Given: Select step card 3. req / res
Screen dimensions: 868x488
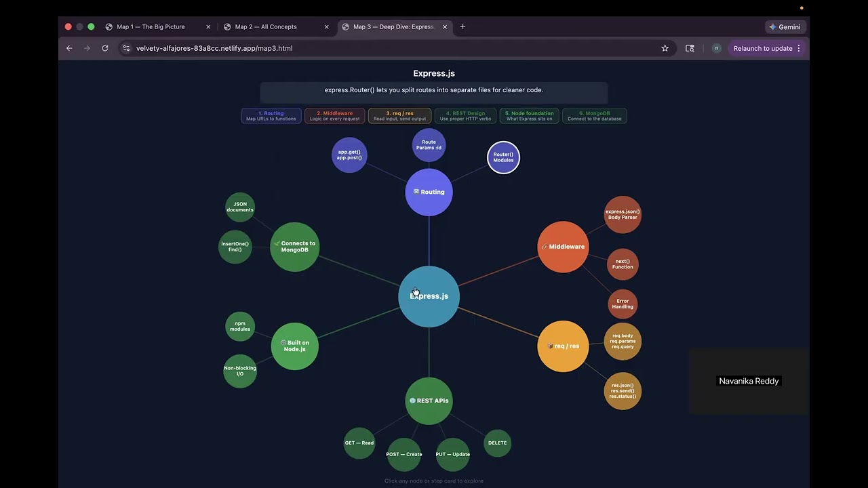Looking at the screenshot, I should (x=400, y=116).
